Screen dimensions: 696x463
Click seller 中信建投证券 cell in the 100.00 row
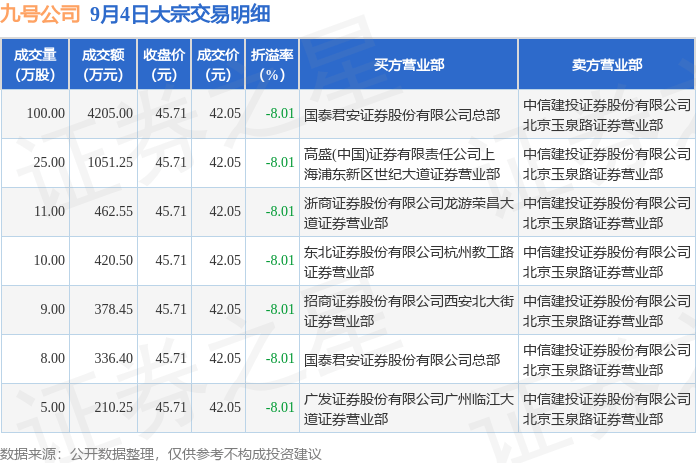coord(607,115)
